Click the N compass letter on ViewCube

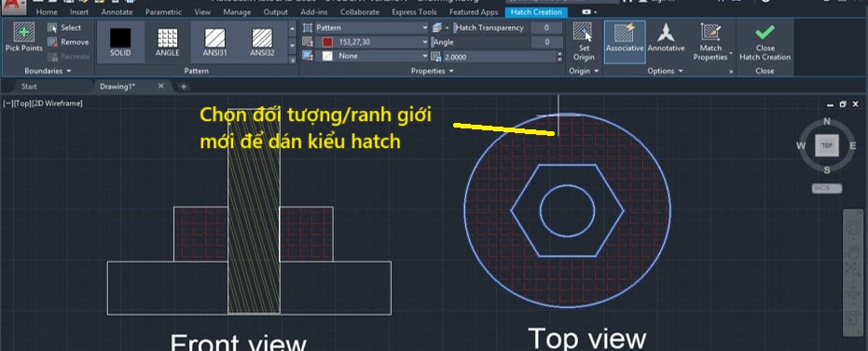pos(827,122)
